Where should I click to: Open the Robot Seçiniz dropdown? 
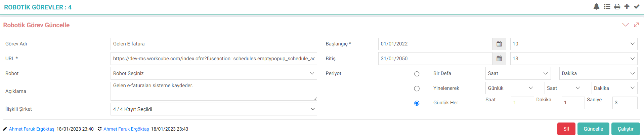click(214, 73)
